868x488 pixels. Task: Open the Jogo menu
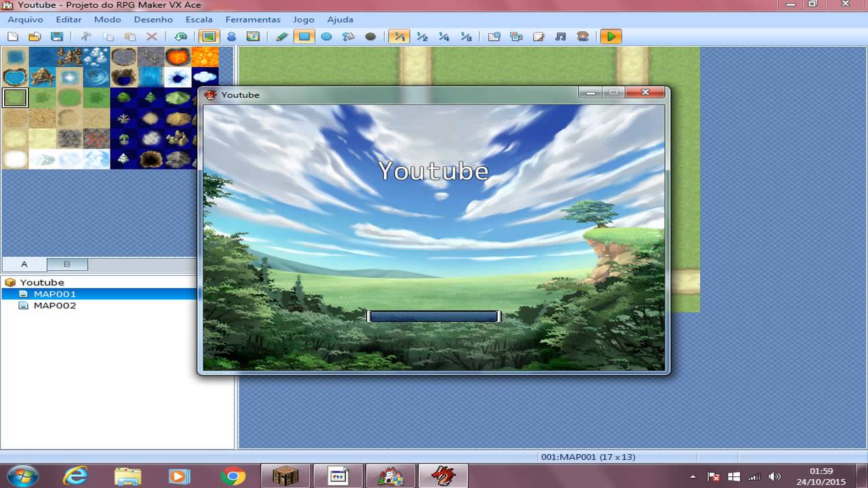click(x=304, y=20)
